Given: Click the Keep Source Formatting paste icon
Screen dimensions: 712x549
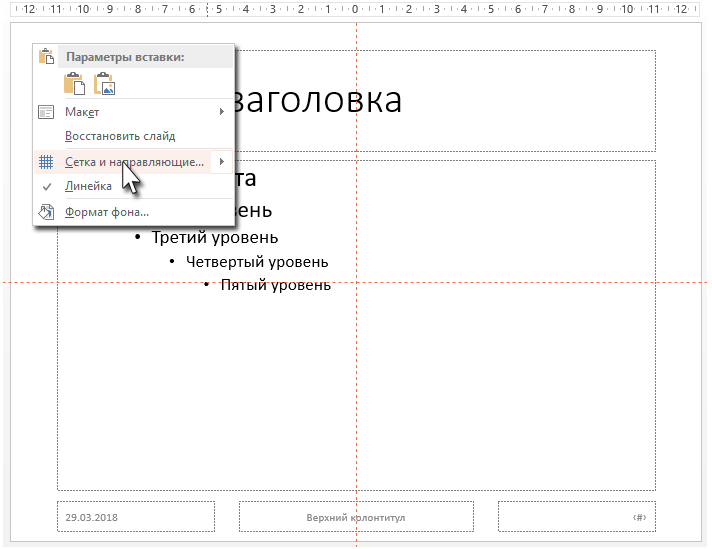Looking at the screenshot, I should coord(74,84).
